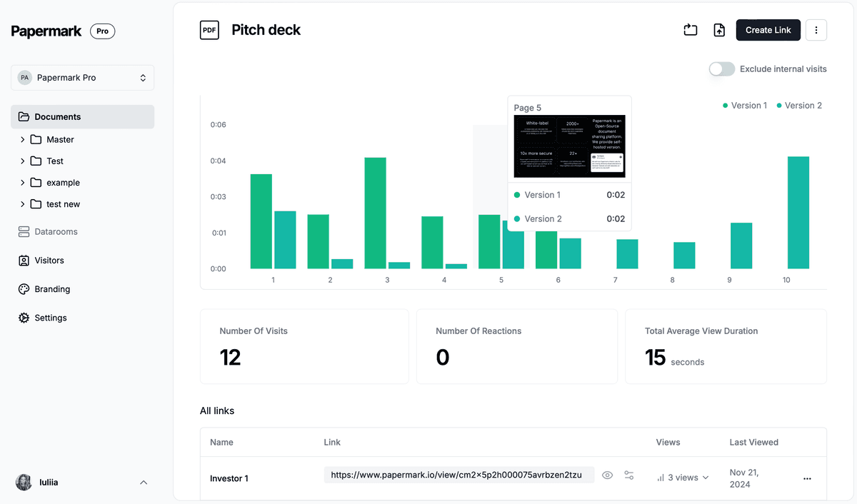Screen dimensions: 857x504
Task: Select the Visitors sidebar icon
Action: (25, 260)
